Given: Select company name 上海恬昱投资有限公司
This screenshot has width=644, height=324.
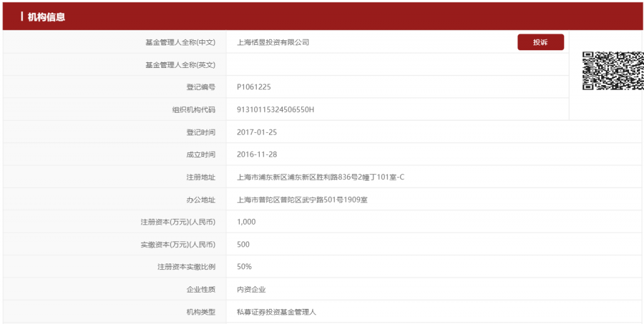Looking at the screenshot, I should 273,42.
